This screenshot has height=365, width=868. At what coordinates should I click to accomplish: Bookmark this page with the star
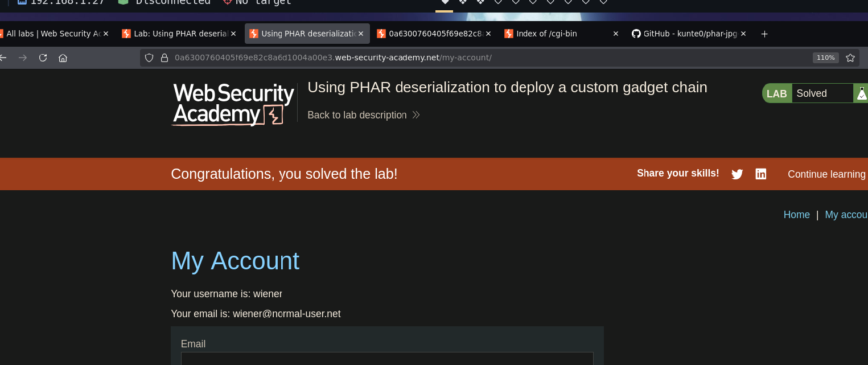[850, 58]
